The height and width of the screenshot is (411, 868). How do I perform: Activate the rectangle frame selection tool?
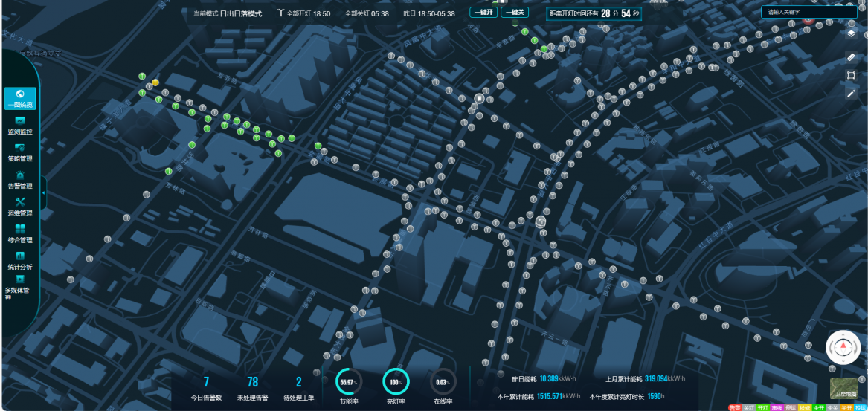[x=852, y=75]
